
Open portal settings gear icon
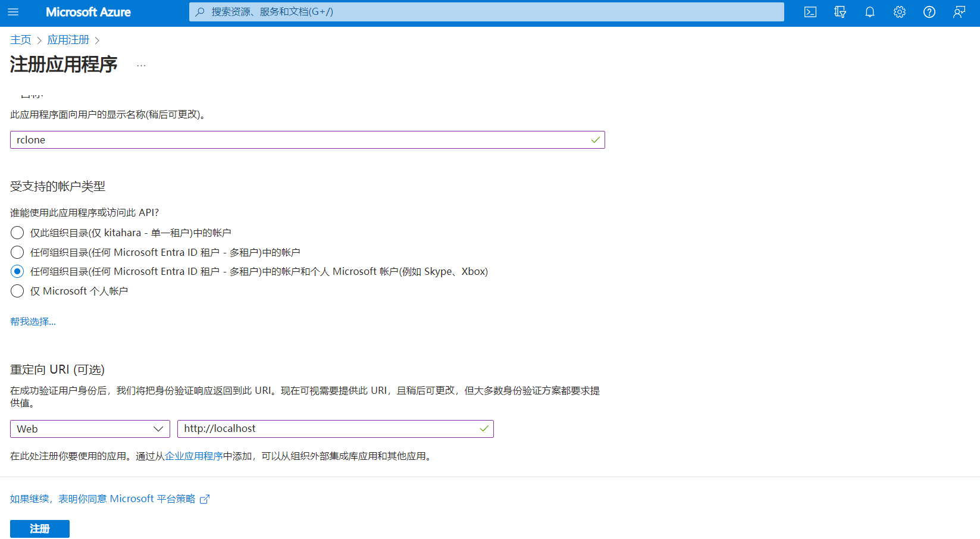coord(899,12)
